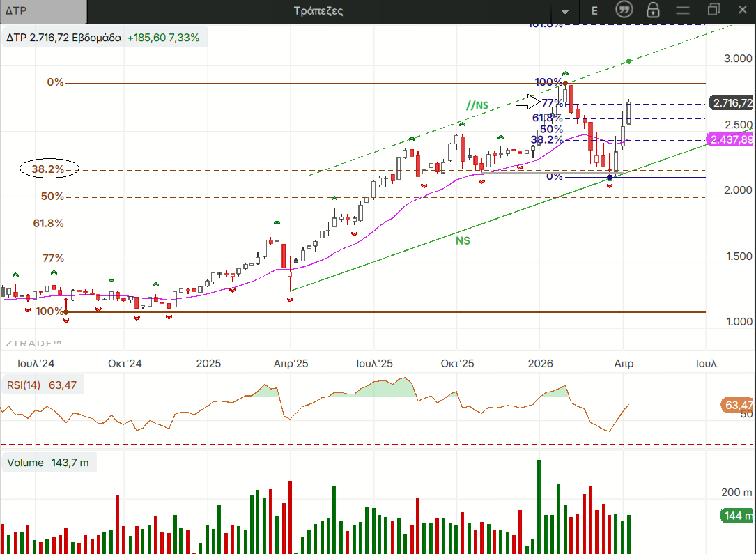Click the black 2.716,72 price tag
The height and width of the screenshot is (554, 756).
point(732,103)
